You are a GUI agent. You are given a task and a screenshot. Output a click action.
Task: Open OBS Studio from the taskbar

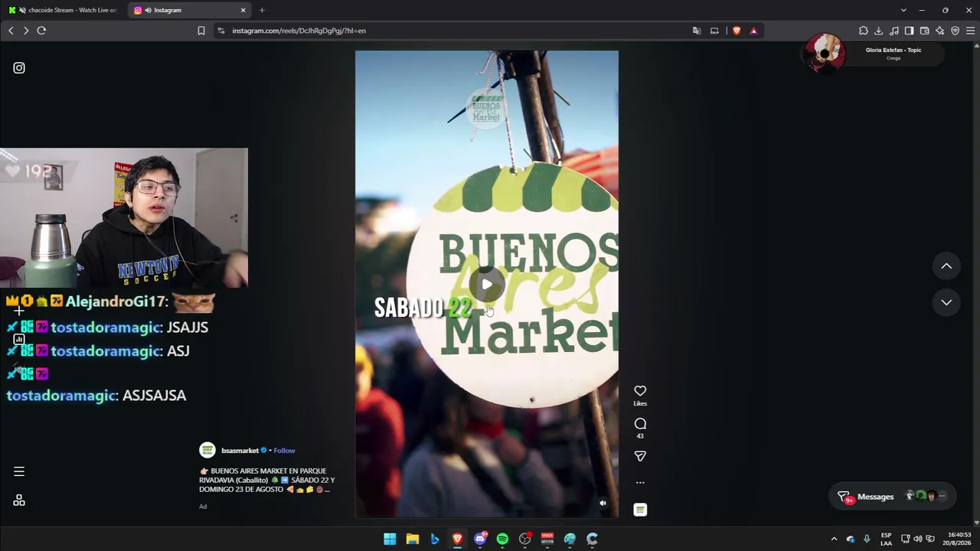(x=524, y=539)
